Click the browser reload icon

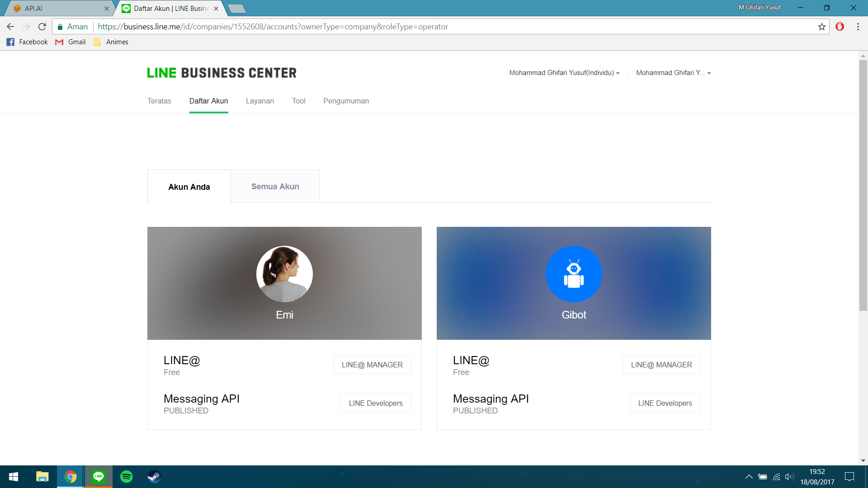42,27
